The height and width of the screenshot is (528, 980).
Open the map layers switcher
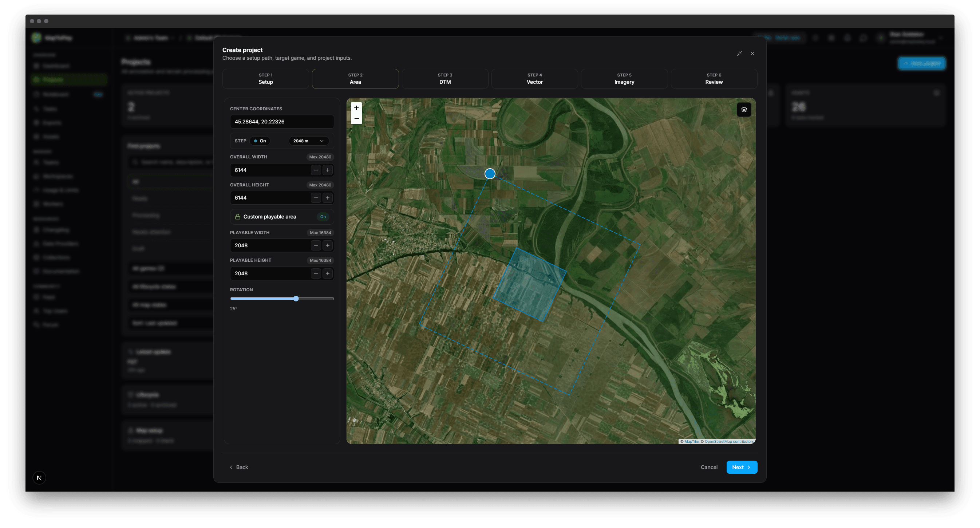(744, 110)
